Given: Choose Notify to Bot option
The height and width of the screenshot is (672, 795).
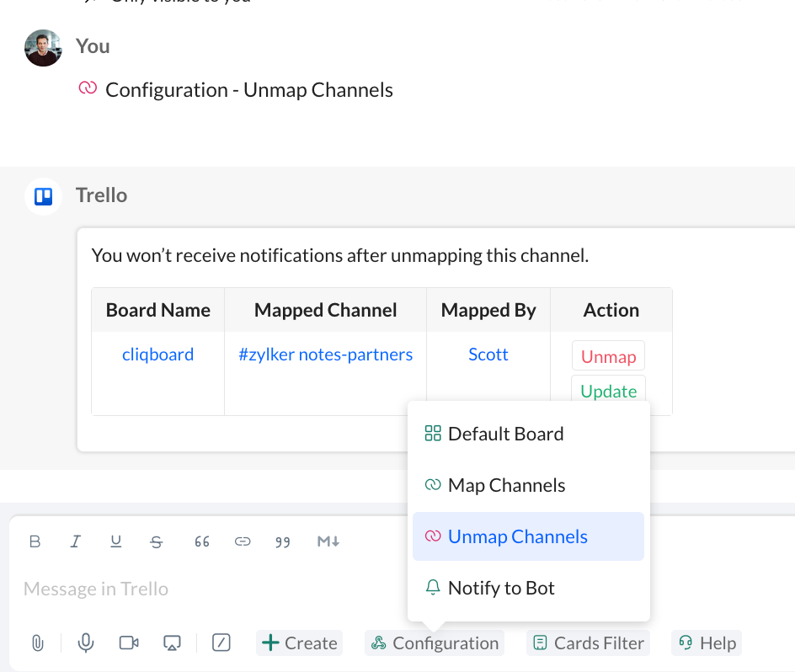Looking at the screenshot, I should (x=528, y=588).
